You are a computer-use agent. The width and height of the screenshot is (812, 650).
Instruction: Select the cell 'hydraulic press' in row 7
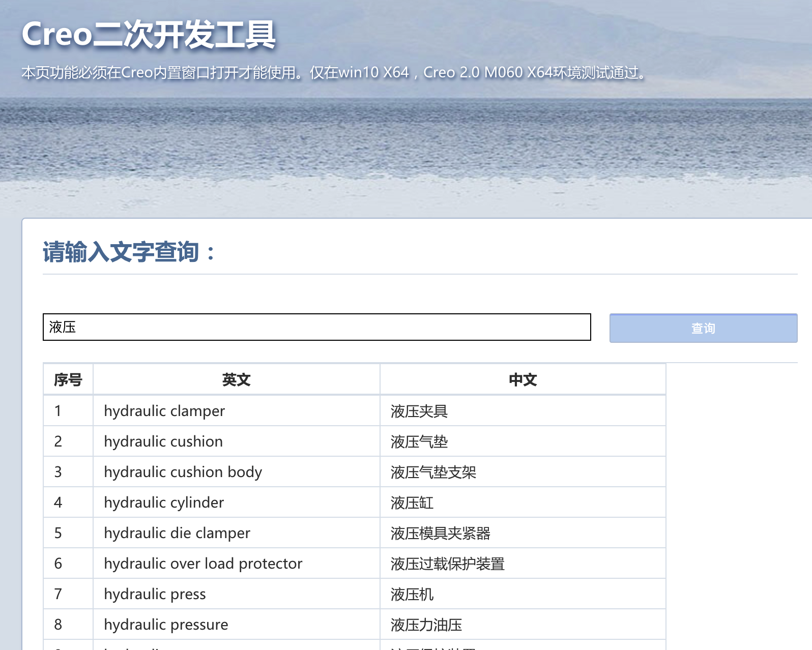(x=237, y=594)
